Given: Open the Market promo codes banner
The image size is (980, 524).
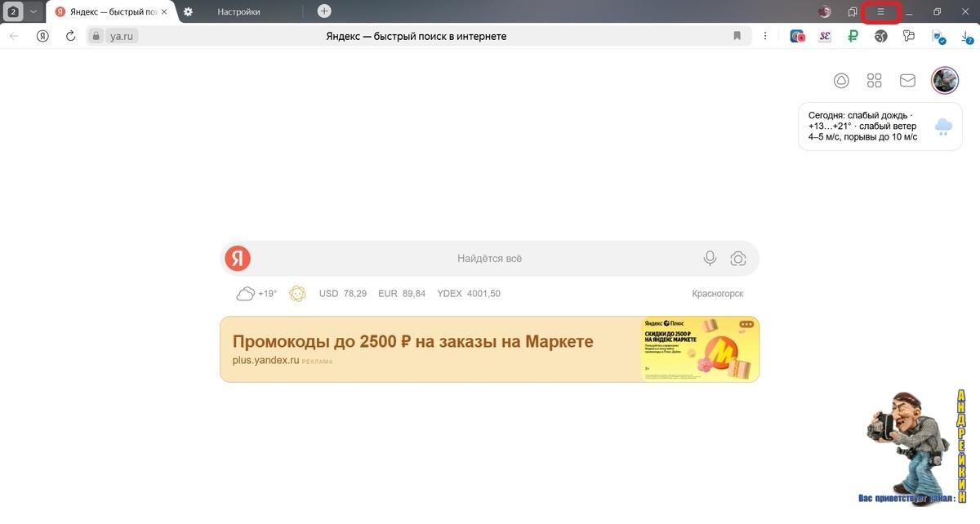Looking at the screenshot, I should pyautogui.click(x=489, y=349).
